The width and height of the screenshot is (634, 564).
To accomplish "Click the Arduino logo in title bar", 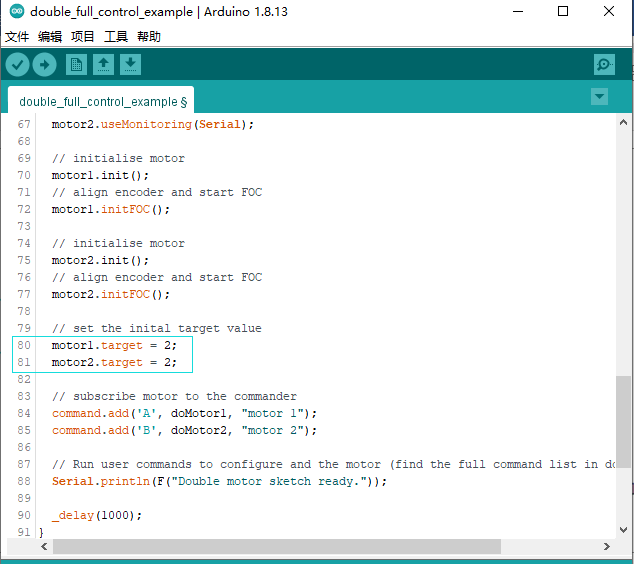I will [x=17, y=11].
